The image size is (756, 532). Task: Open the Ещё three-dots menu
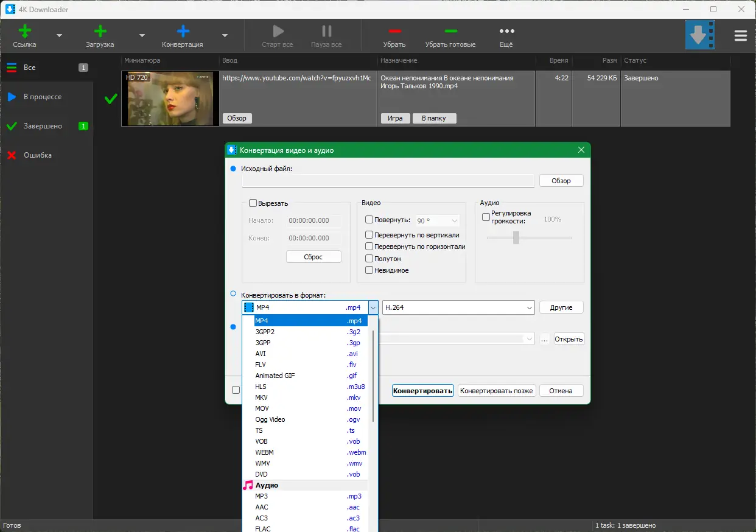[x=506, y=32]
